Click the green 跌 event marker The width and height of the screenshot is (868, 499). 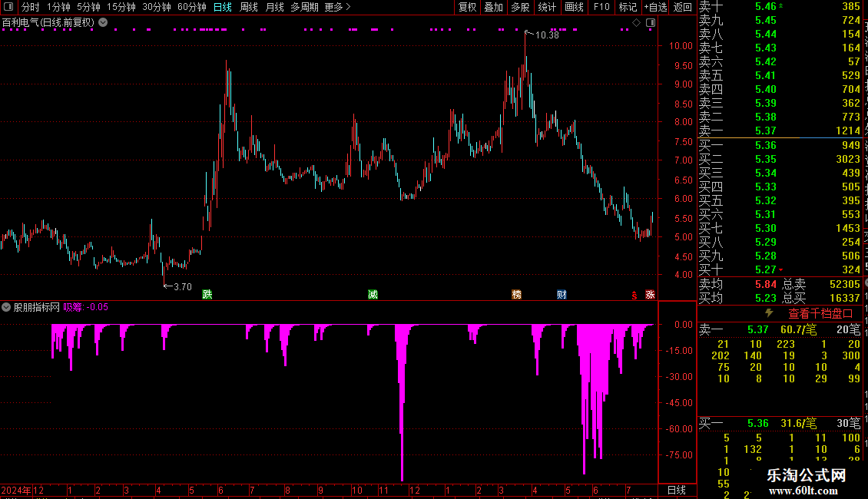(x=207, y=294)
